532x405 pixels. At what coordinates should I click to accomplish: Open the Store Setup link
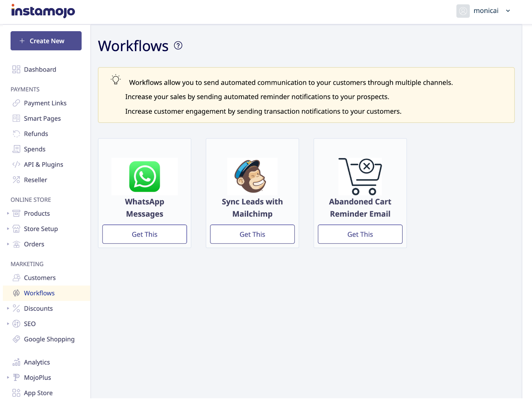point(41,229)
